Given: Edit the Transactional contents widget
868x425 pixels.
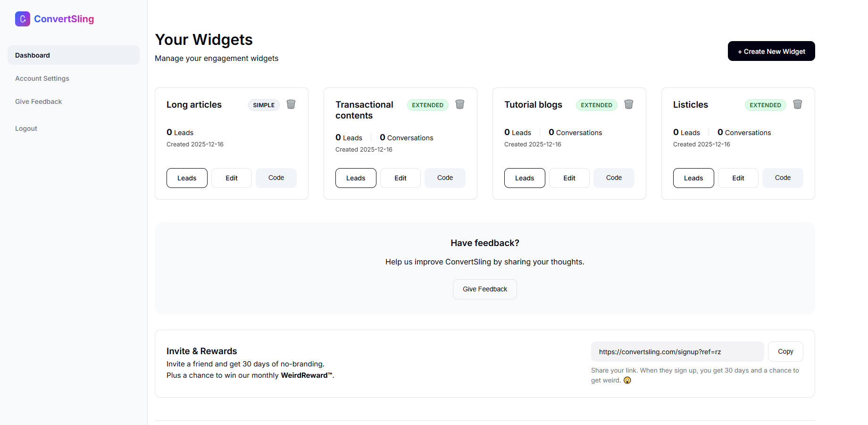Looking at the screenshot, I should tap(400, 178).
